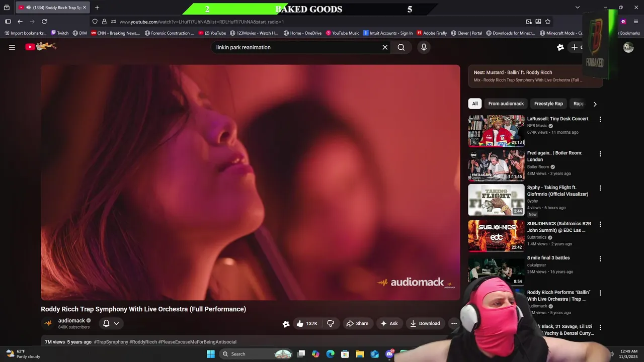644x362 pixels.
Task: Open Fred again.. Boiler Room thumbnail
Action: click(496, 165)
